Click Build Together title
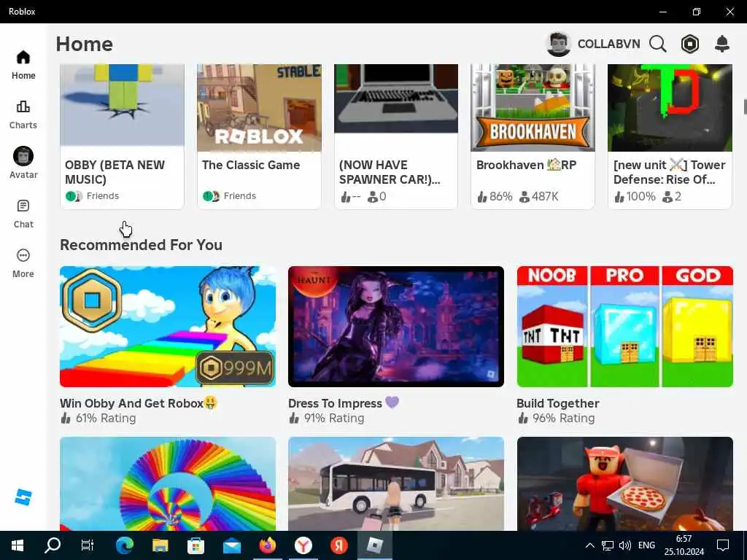Viewport: 747px width, 560px height. [x=558, y=402]
